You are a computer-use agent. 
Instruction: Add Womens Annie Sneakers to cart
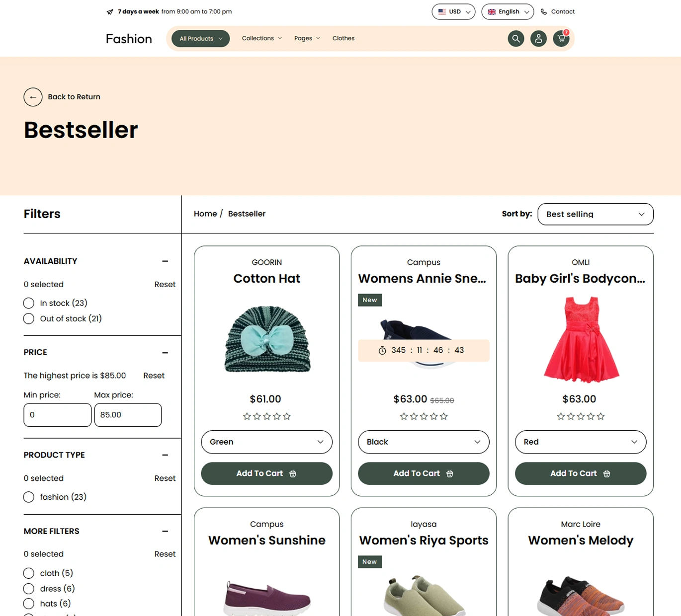424,473
